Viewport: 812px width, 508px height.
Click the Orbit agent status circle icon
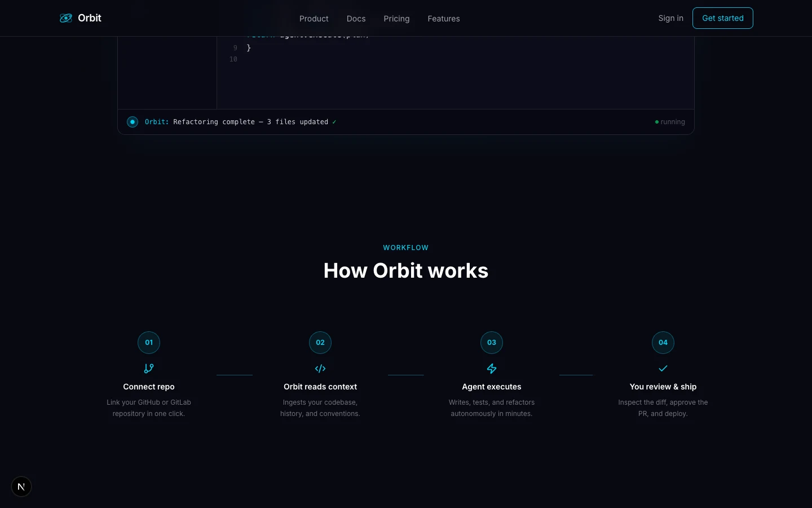[x=133, y=122]
